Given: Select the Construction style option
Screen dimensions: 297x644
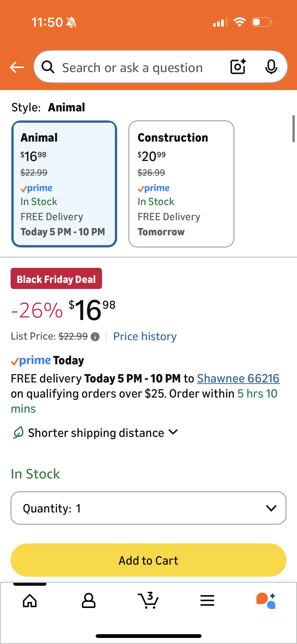Looking at the screenshot, I should pos(181,184).
